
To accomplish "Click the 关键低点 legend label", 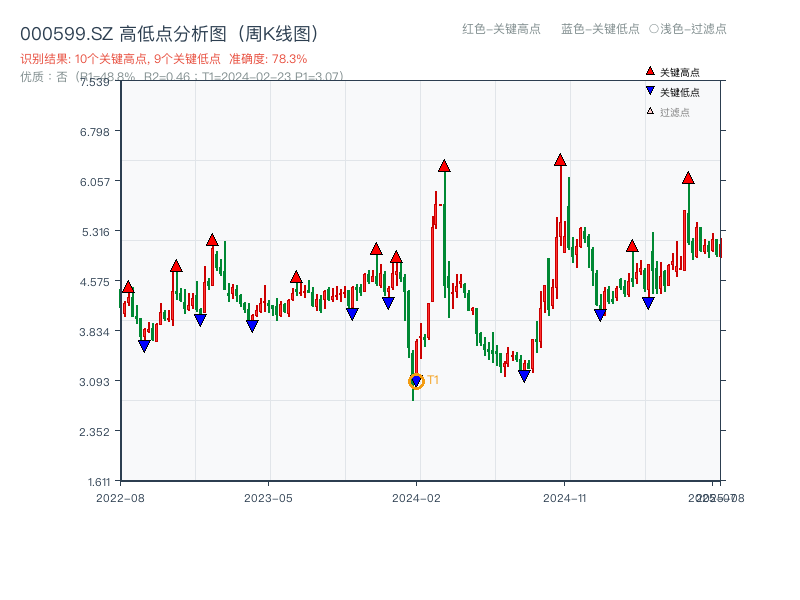I will (680, 92).
